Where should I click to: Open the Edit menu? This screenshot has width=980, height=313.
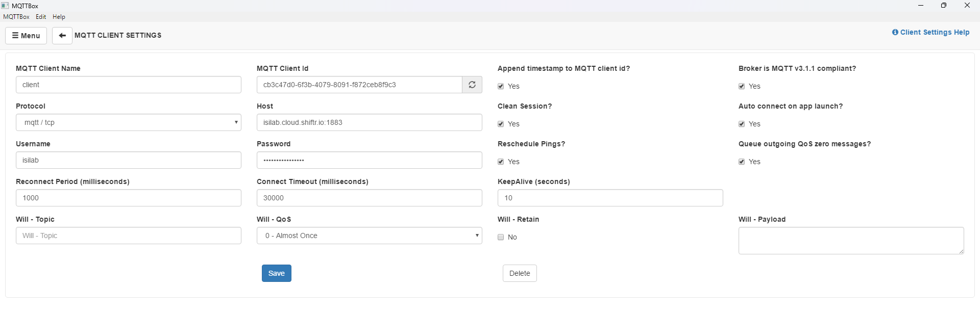coord(41,17)
